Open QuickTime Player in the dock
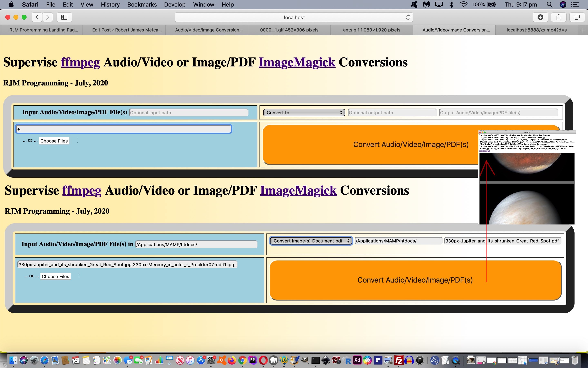 (456, 360)
